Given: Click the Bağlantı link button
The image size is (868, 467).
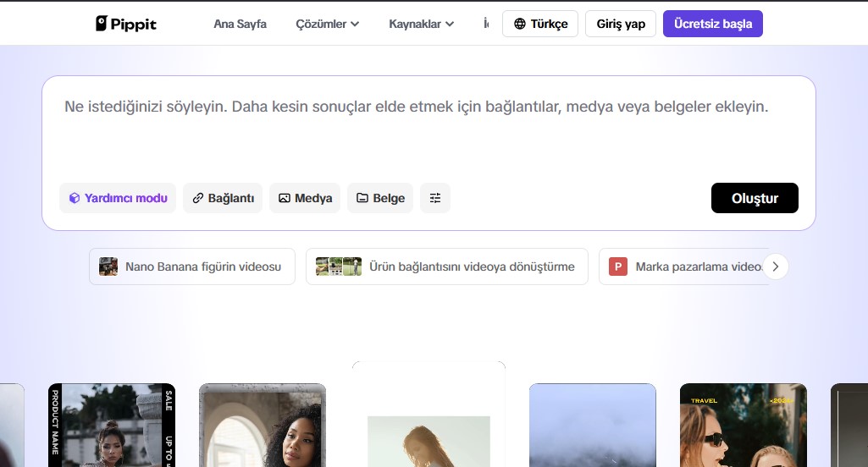Looking at the screenshot, I should click(223, 198).
